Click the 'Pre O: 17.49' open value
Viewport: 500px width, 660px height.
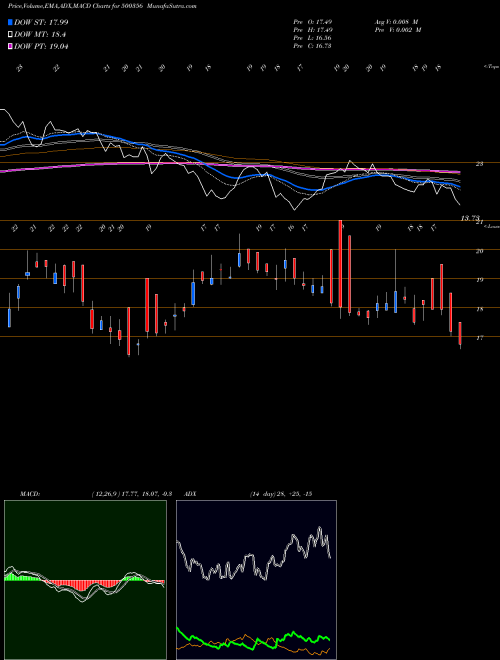[313, 22]
